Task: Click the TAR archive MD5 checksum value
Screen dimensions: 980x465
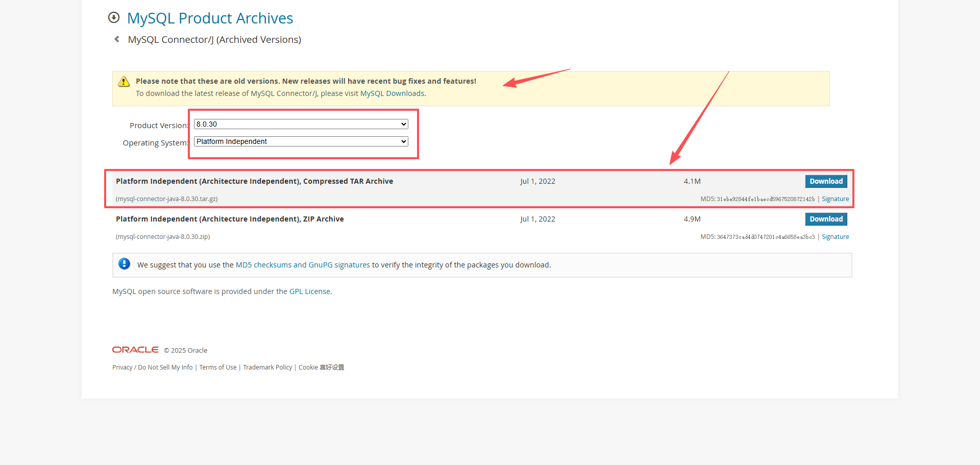Action: coord(766,199)
